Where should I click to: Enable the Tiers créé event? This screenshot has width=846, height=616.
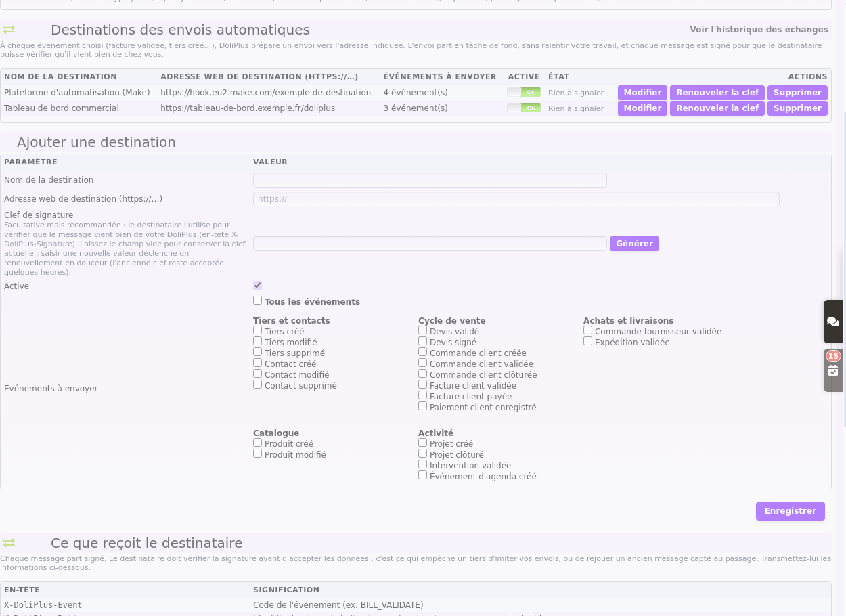(x=257, y=330)
